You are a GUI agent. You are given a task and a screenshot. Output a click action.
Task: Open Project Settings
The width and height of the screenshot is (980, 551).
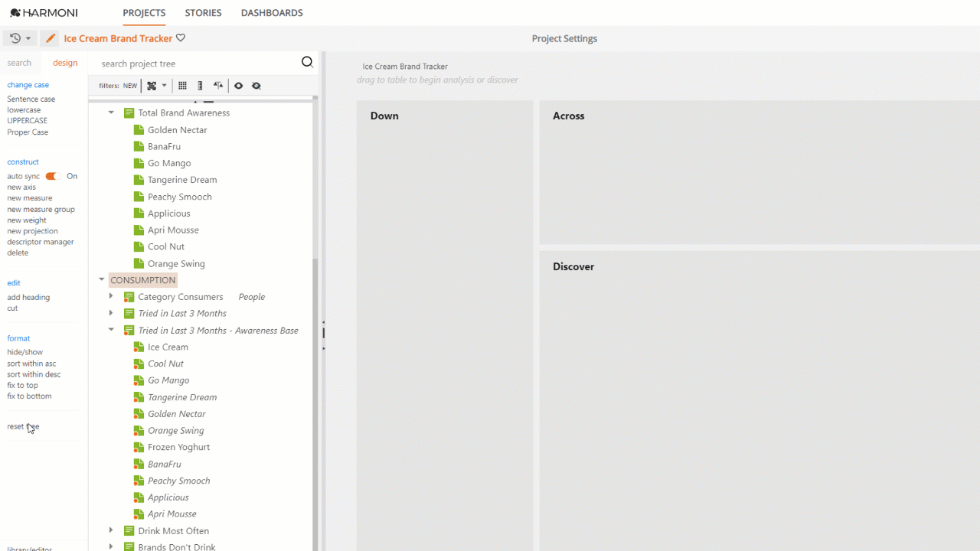(564, 38)
